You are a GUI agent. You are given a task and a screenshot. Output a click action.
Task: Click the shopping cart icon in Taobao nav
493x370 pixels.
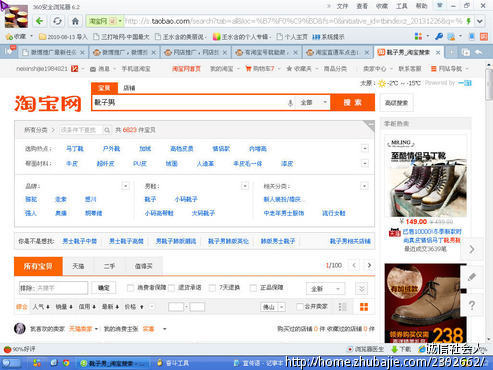248,69
